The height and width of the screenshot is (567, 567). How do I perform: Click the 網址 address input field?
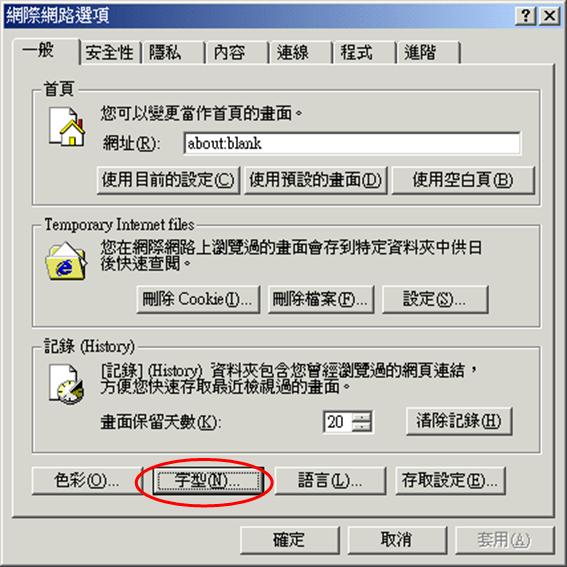tap(352, 143)
